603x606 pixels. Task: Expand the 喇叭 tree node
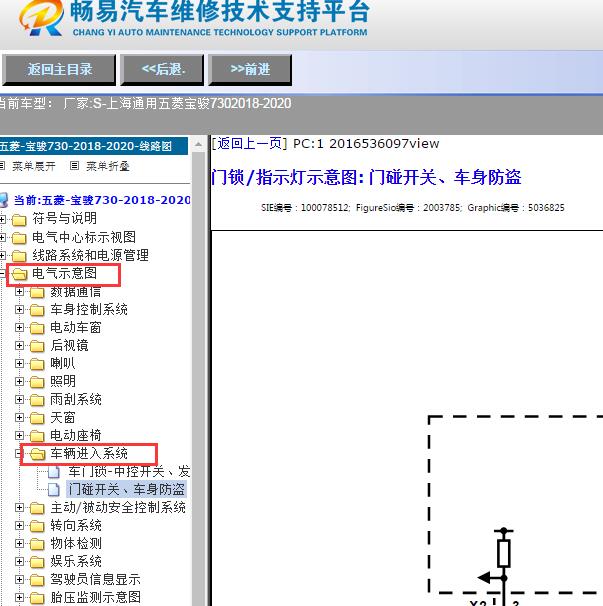click(19, 363)
